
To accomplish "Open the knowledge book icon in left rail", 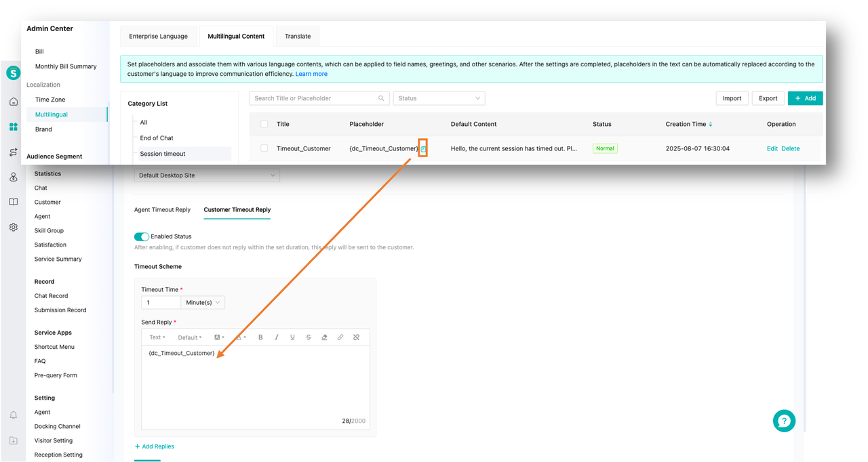I will point(14,202).
